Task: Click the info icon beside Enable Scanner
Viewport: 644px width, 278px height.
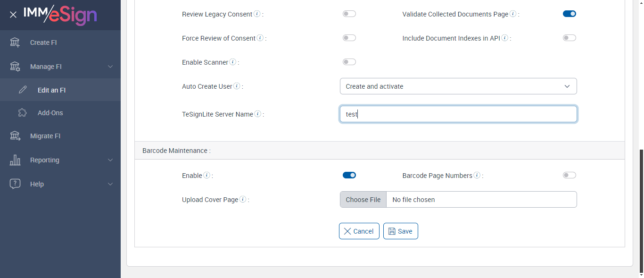Action: 233,62
